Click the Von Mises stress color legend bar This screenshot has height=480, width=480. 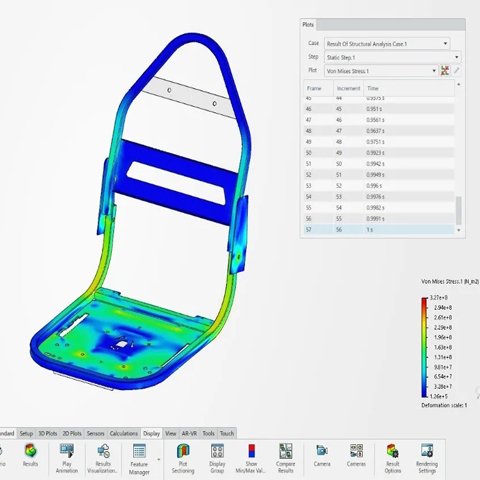424,347
